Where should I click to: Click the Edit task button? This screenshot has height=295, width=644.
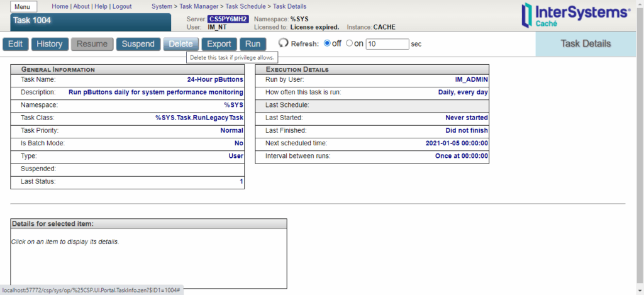(x=15, y=44)
